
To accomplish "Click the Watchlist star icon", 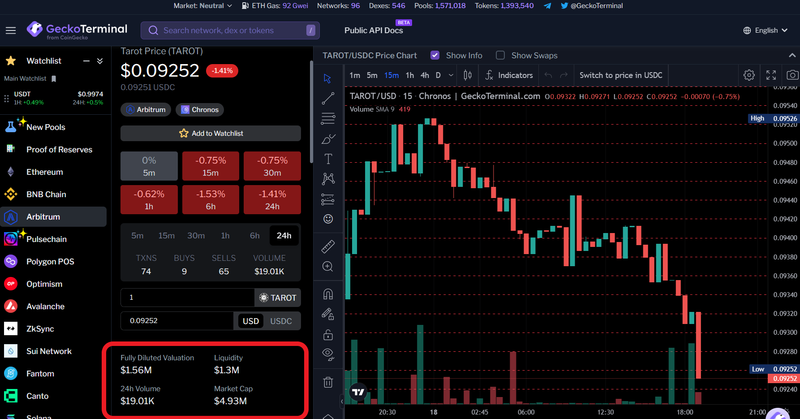I will (11, 61).
